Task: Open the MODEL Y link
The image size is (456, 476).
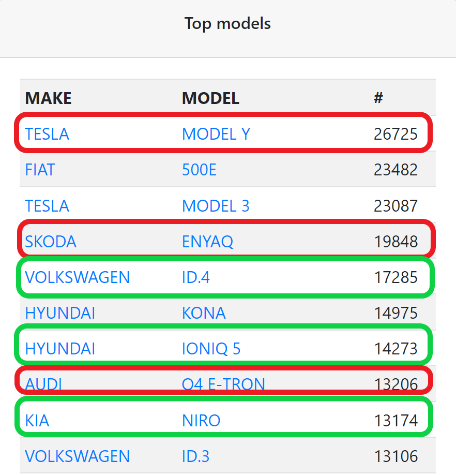Action: click(216, 134)
